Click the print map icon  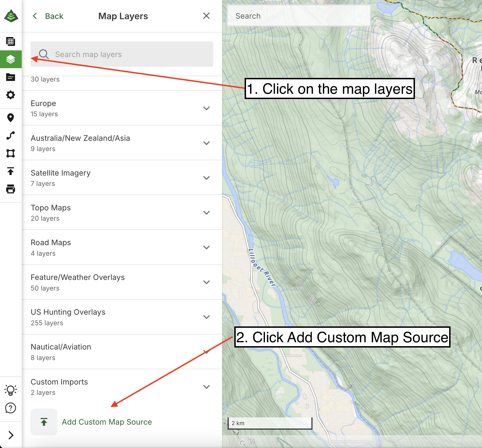[x=11, y=189]
